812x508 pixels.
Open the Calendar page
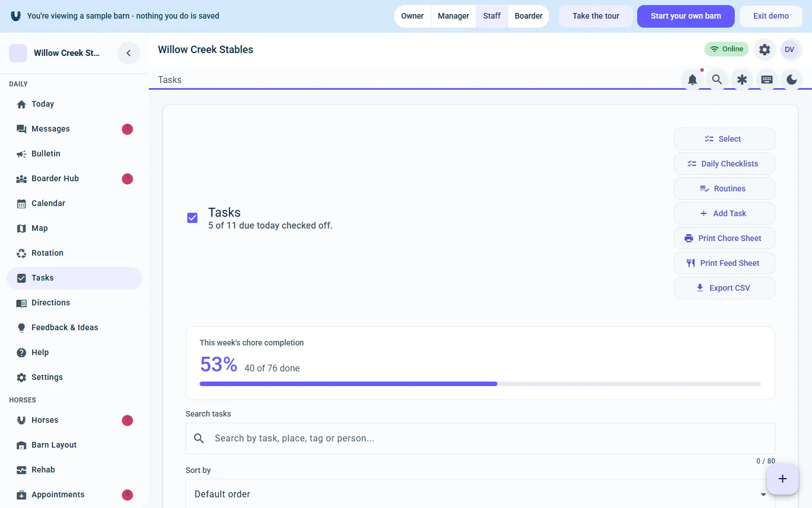tap(74, 203)
